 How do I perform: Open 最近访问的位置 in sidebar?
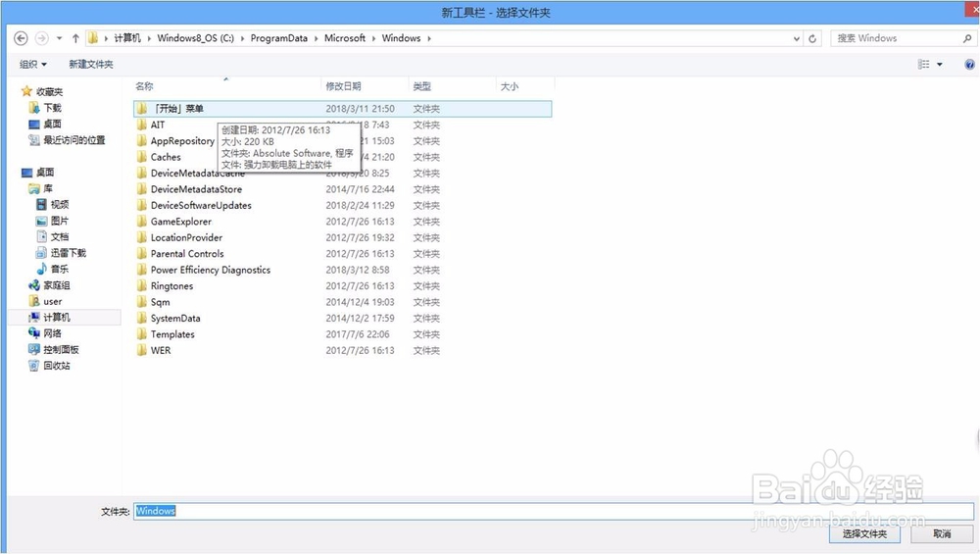click(73, 140)
